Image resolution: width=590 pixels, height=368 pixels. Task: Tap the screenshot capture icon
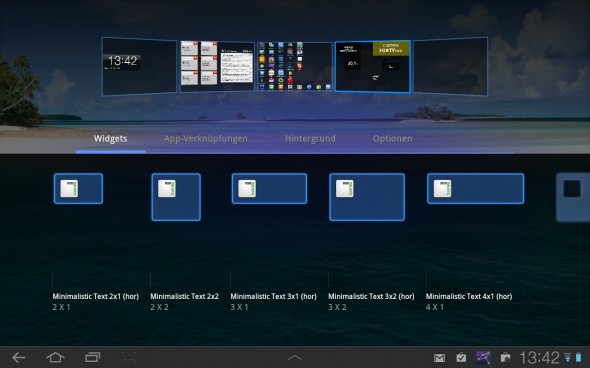tap(129, 357)
